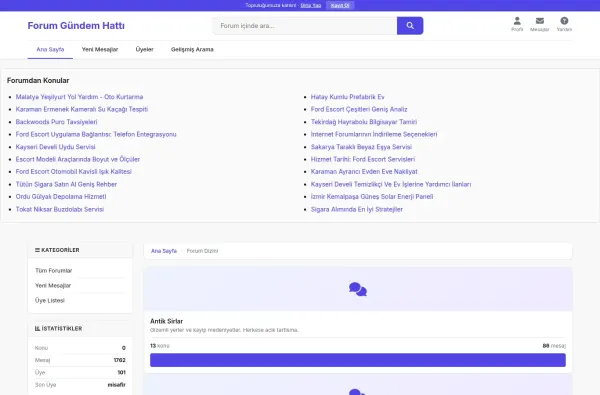Open Ordu Gülyalı Depolama Hizmeti topic
The height and width of the screenshot is (395, 600).
pos(61,197)
